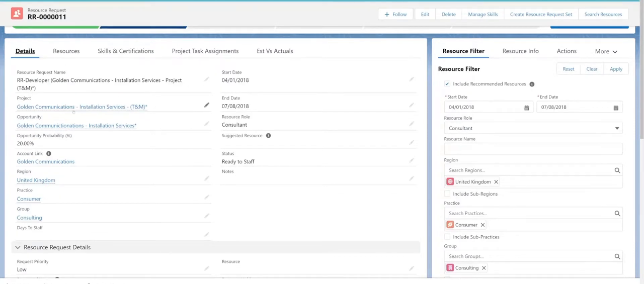Open the Golden Communictions opportunity link
Viewport: 644px width, 284px height.
pyautogui.click(x=76, y=125)
